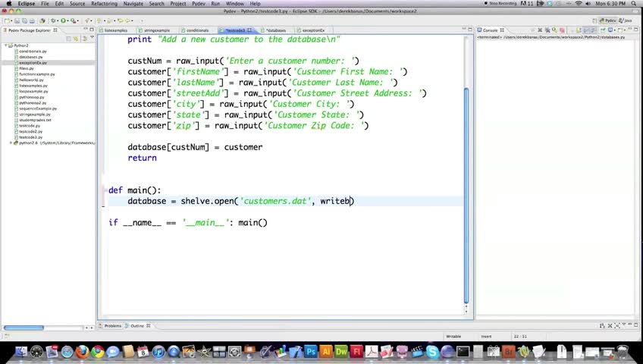Image resolution: width=643 pixels, height=364 pixels.
Task: Open Firefox from the Dock
Action: coord(82,352)
